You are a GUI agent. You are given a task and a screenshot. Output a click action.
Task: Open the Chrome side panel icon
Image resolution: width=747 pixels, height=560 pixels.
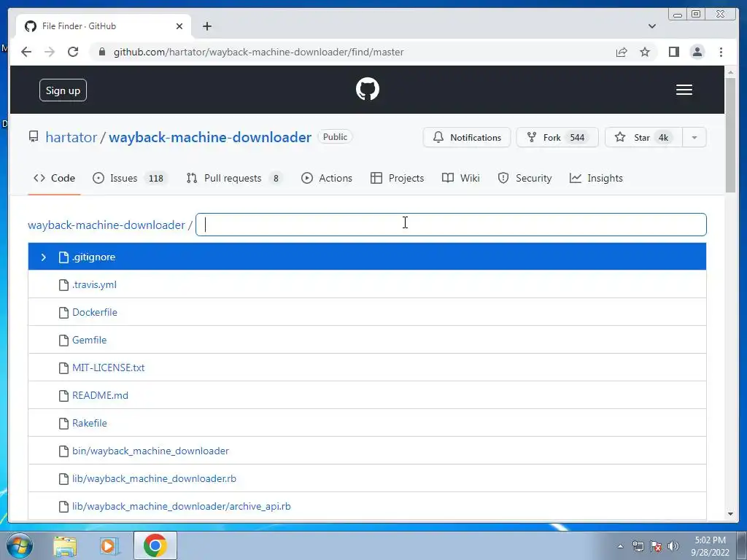(673, 52)
